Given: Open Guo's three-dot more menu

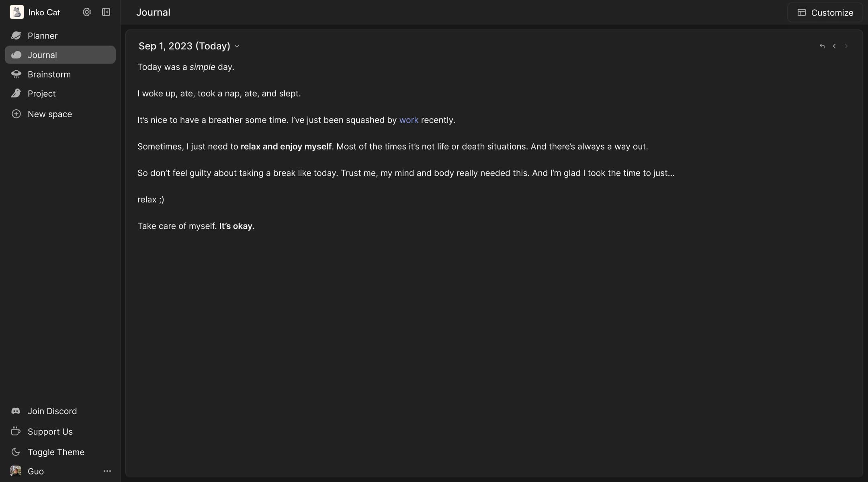Looking at the screenshot, I should [x=107, y=471].
